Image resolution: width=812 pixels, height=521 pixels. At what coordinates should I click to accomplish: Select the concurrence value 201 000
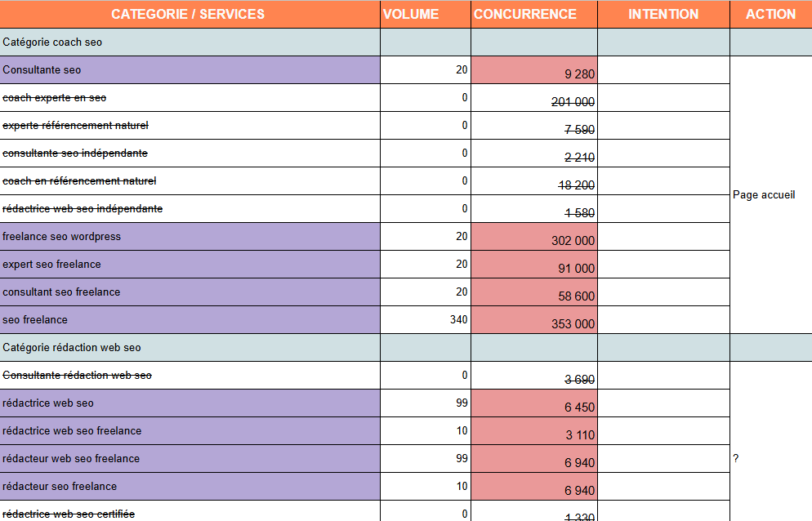pyautogui.click(x=533, y=100)
